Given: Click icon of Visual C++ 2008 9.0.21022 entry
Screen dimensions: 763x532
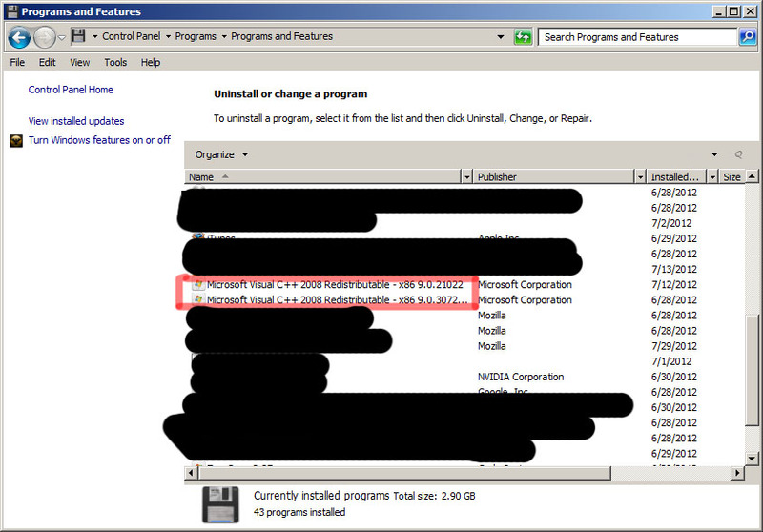Looking at the screenshot, I should pos(198,285).
